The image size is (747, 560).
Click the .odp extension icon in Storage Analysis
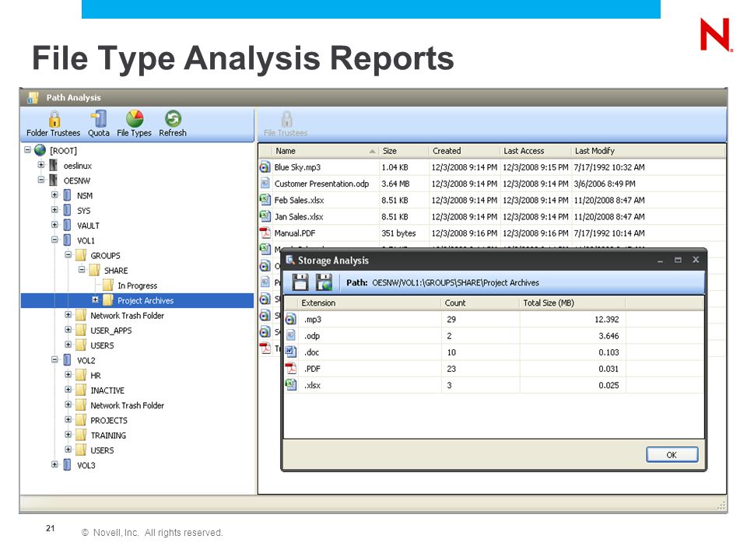click(x=290, y=336)
